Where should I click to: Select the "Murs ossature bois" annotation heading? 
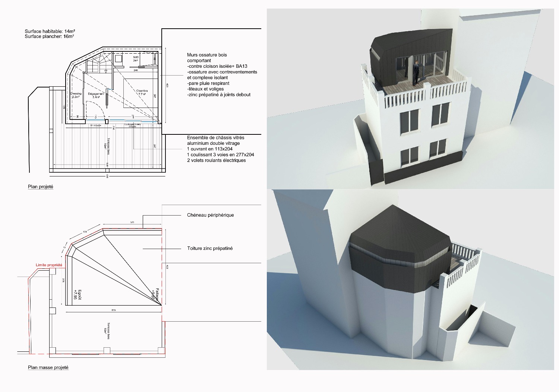[x=207, y=55]
